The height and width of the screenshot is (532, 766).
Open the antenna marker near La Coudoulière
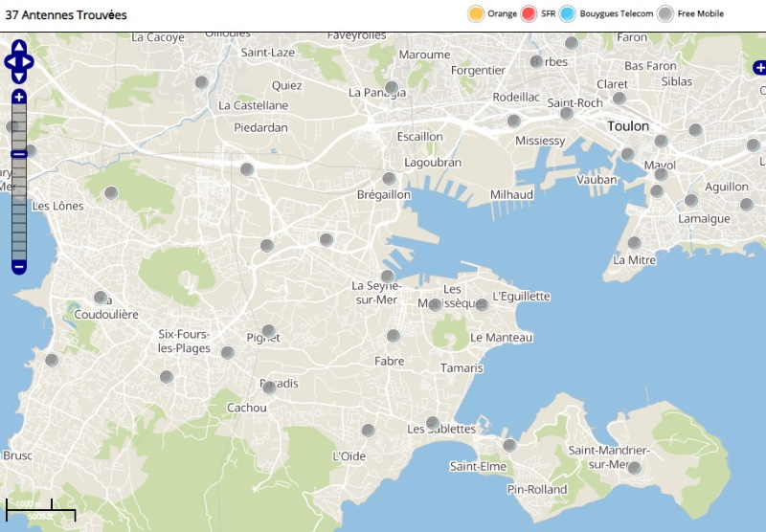(x=100, y=298)
